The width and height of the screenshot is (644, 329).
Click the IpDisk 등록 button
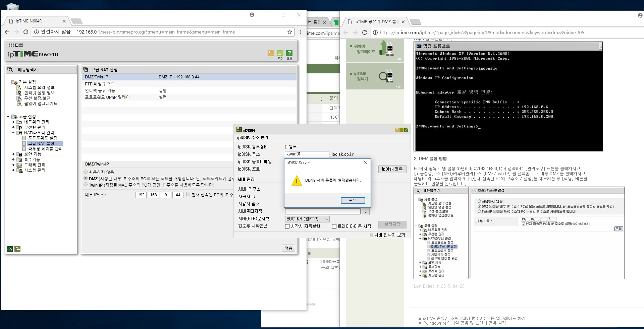392,169
